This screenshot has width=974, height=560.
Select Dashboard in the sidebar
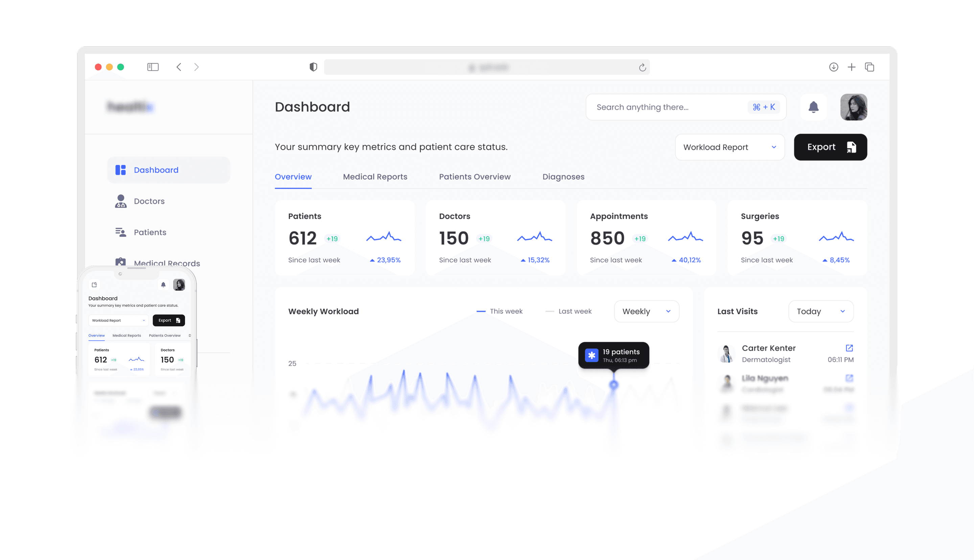[168, 170]
